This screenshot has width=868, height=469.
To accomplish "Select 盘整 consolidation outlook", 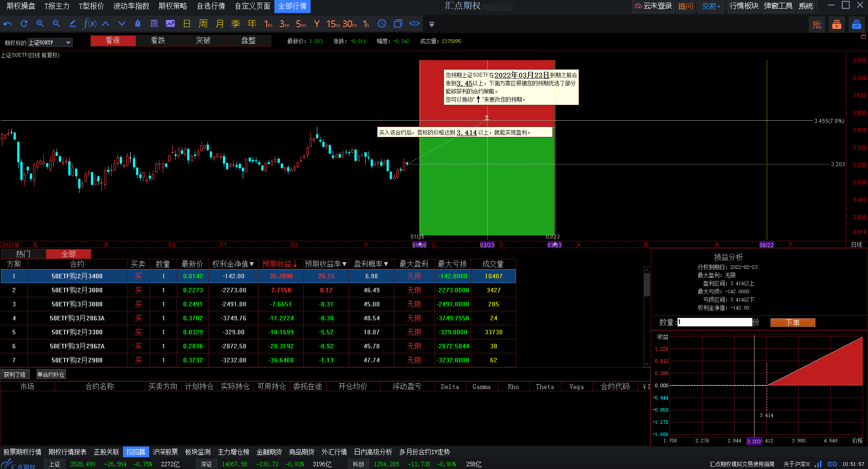I will point(249,41).
